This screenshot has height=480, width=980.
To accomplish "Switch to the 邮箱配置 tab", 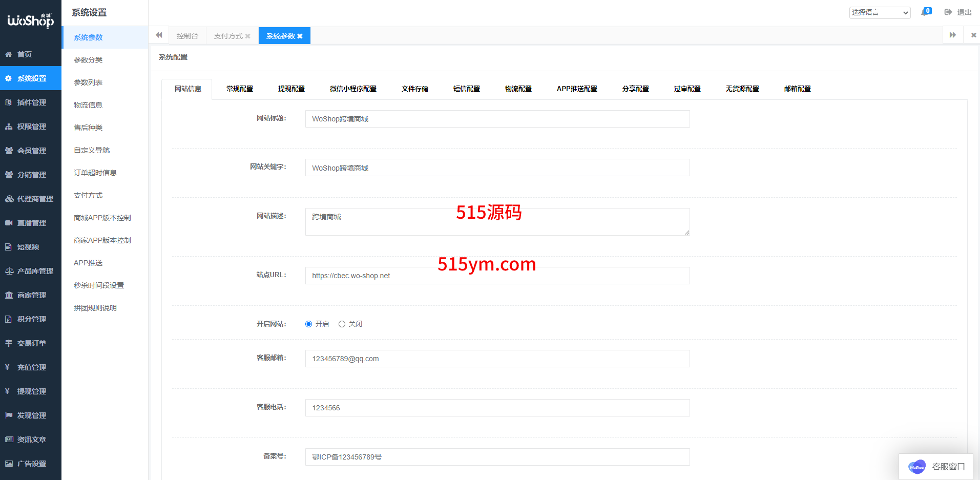I will click(x=797, y=89).
